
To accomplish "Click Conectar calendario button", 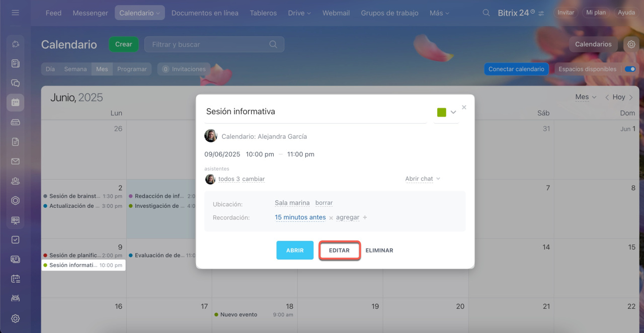I will click(x=516, y=69).
